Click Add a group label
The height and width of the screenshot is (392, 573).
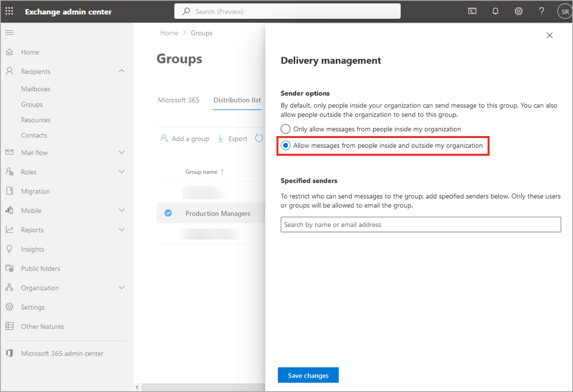pyautogui.click(x=191, y=138)
